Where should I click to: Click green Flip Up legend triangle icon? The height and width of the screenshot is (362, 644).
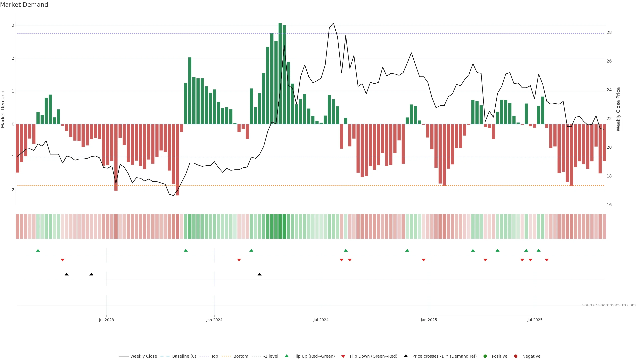[x=287, y=356]
